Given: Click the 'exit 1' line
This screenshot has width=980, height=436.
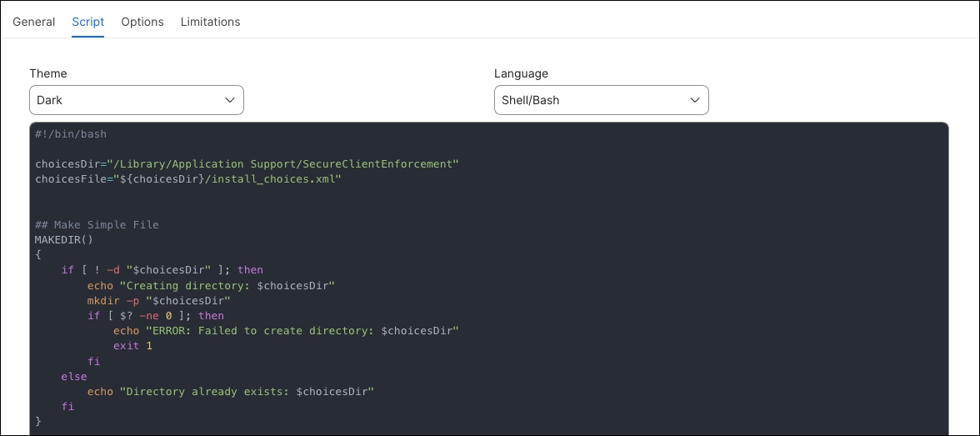Looking at the screenshot, I should 132,346.
